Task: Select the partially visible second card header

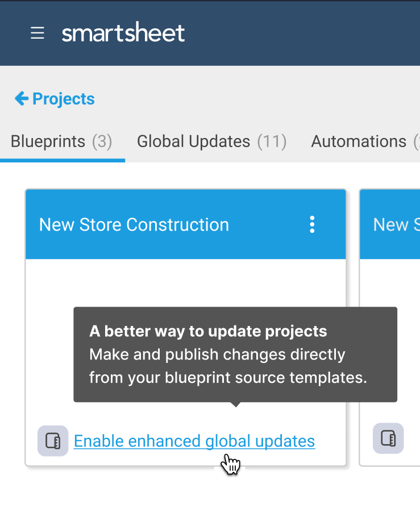Action: pyautogui.click(x=392, y=224)
